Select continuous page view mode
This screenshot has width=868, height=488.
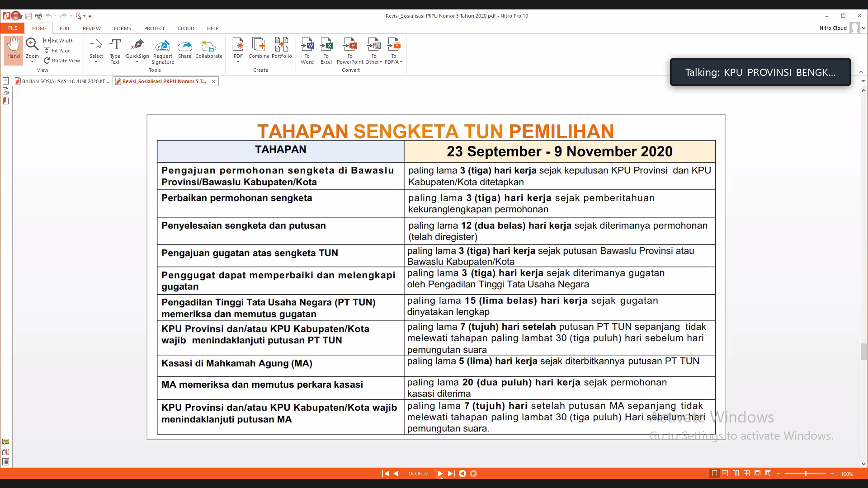tap(725, 474)
